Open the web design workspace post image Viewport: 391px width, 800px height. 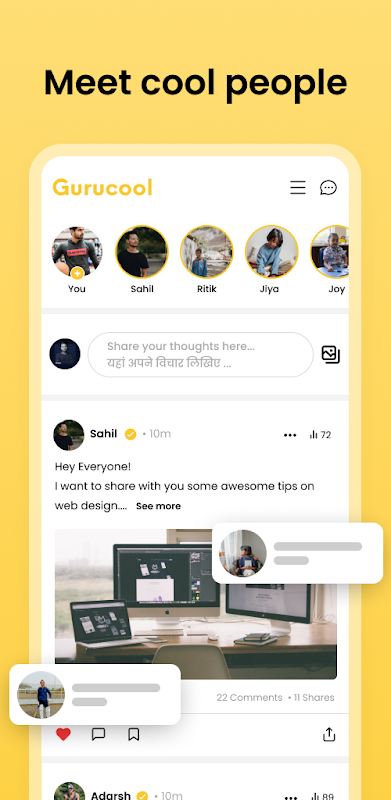pyautogui.click(x=196, y=604)
